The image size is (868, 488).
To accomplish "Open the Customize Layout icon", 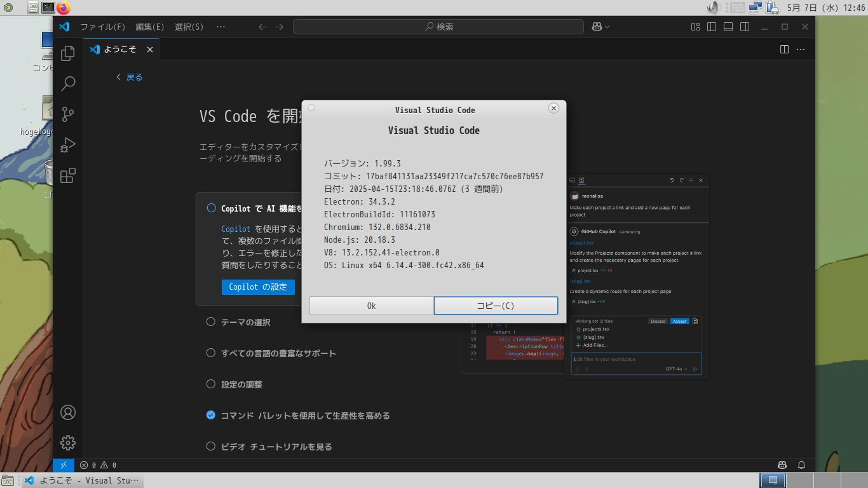I will point(696,27).
